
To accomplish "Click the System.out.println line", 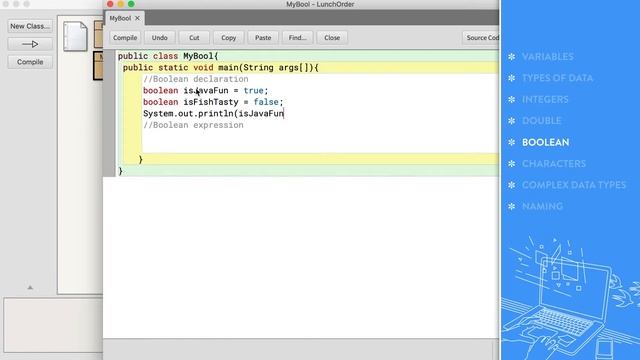I will [x=213, y=113].
